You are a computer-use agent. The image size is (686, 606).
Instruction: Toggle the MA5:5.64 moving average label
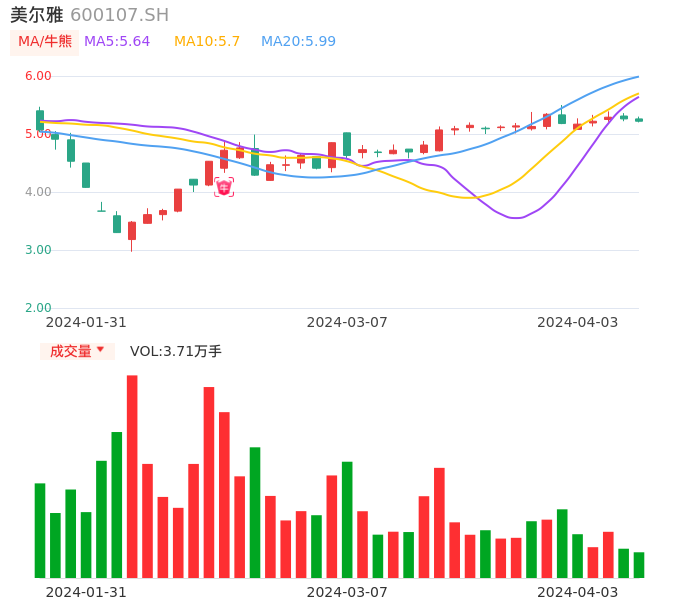117,42
